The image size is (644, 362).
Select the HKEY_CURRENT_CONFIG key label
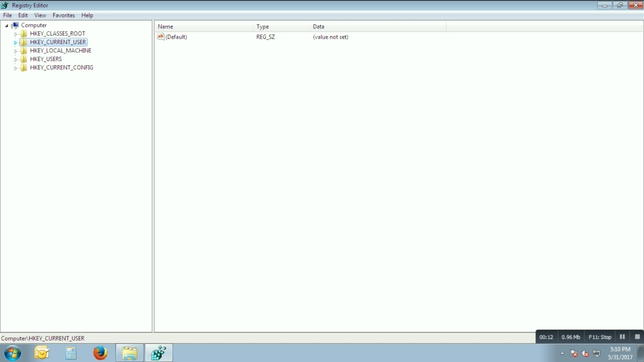click(x=61, y=67)
